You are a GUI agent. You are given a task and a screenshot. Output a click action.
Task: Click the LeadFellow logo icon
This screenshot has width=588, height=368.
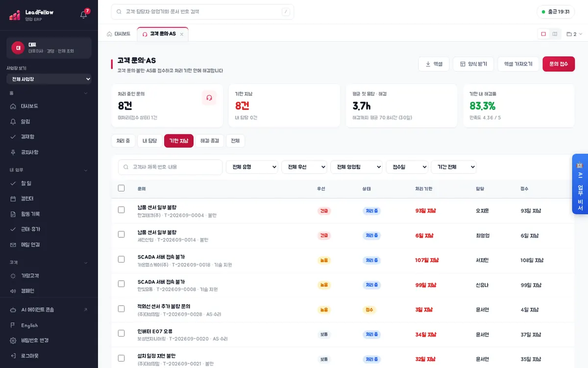(15, 15)
